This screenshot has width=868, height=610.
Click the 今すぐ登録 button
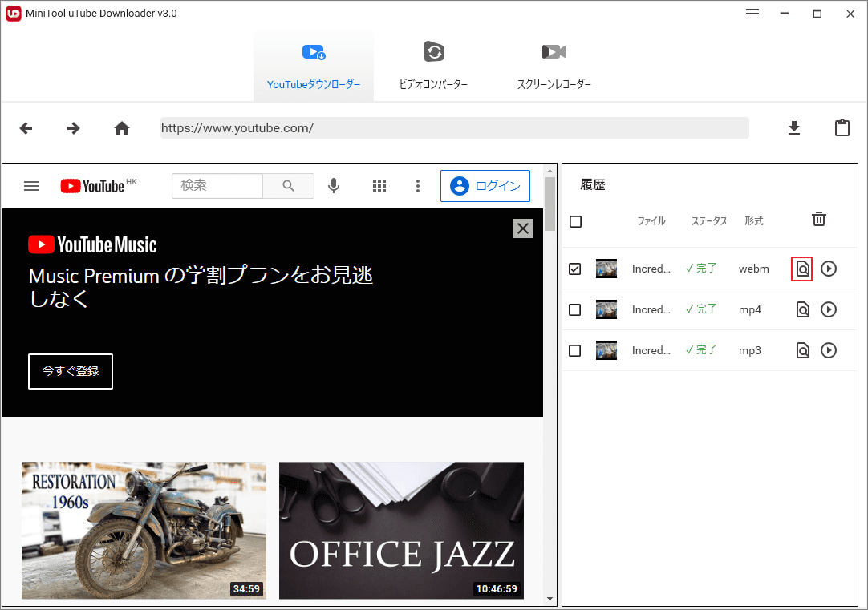pyautogui.click(x=71, y=371)
